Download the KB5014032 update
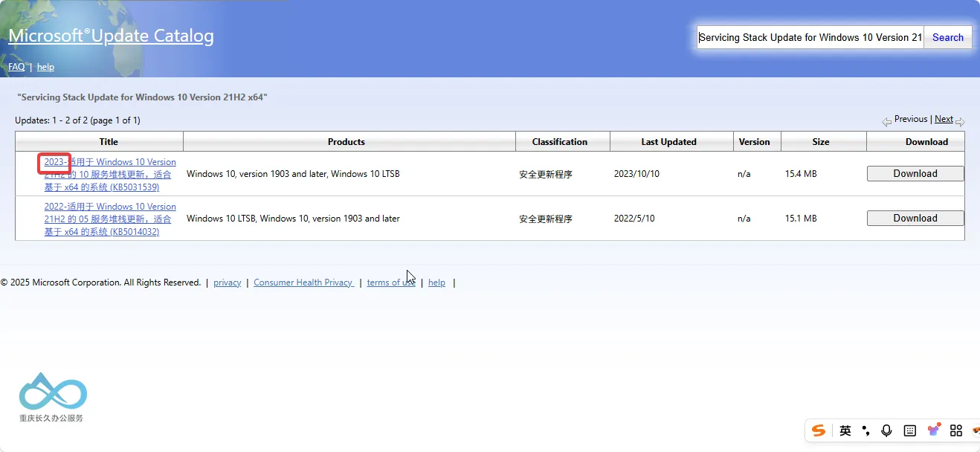 [x=915, y=218]
